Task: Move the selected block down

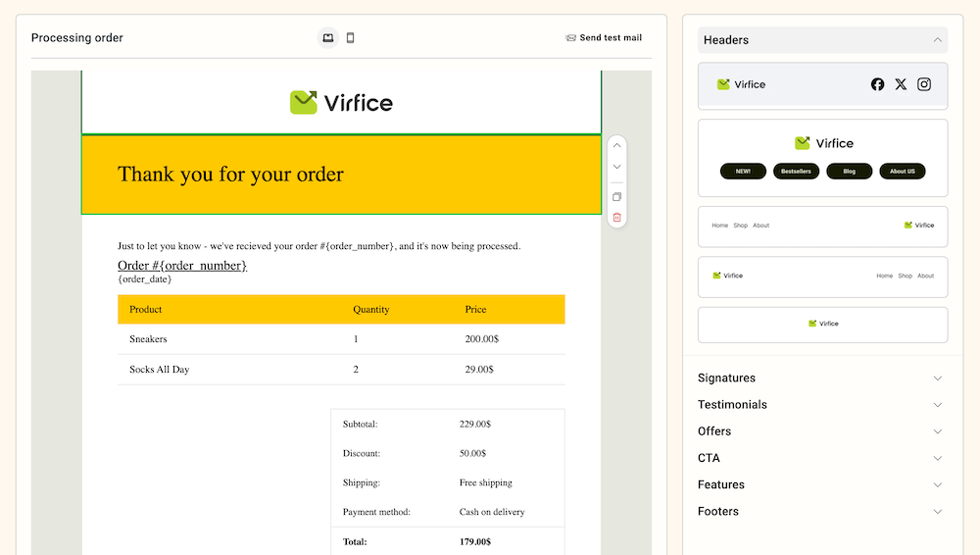Action: (616, 167)
